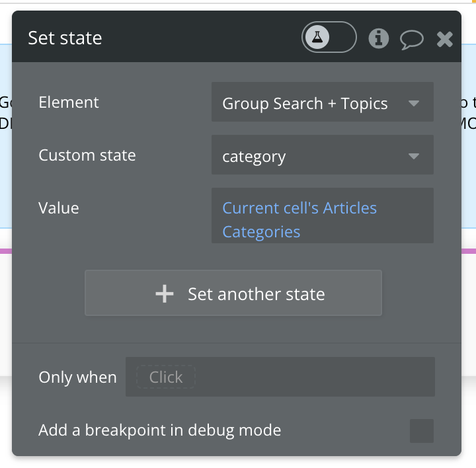Viewport: 476px width, 468px height.
Task: Click the plus icon on Set another state
Action: (164, 293)
